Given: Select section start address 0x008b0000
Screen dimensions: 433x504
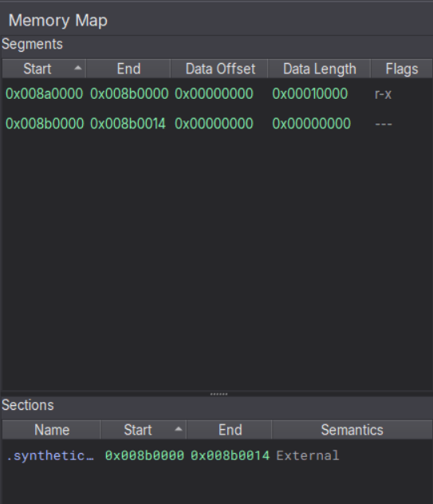Looking at the screenshot, I should pyautogui.click(x=144, y=456).
